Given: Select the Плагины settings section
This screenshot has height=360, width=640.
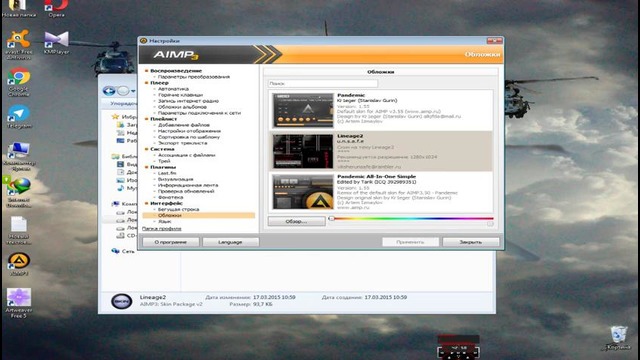Looking at the screenshot, I should [163, 167].
